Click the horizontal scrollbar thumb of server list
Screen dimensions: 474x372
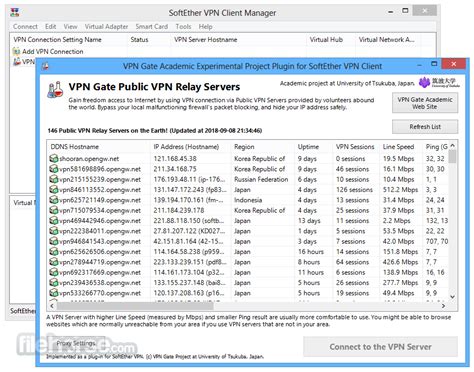pyautogui.click(x=135, y=305)
